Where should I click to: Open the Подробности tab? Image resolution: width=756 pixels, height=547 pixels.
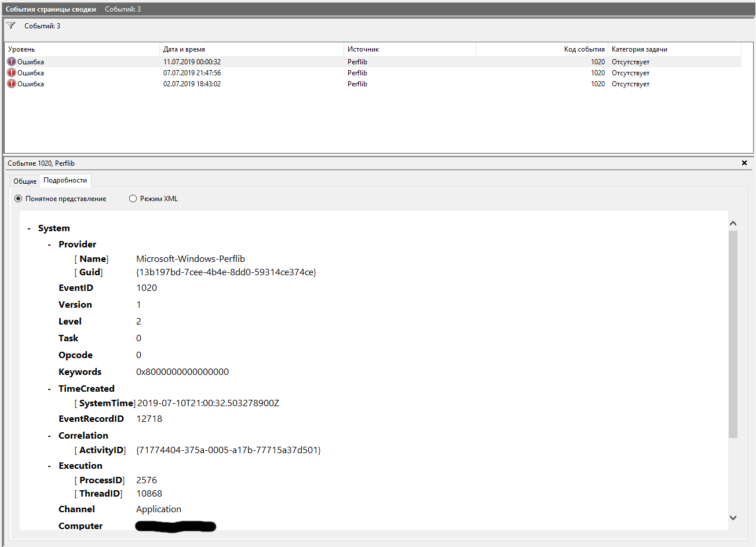point(65,180)
